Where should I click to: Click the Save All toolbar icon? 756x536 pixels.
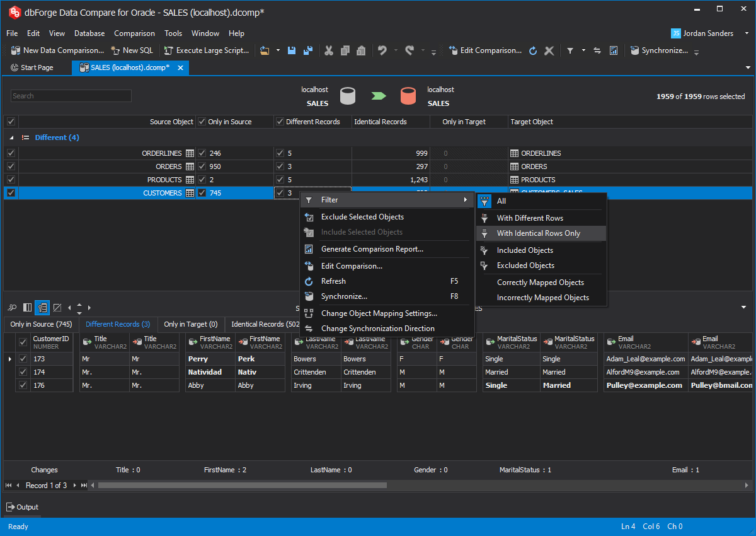308,50
